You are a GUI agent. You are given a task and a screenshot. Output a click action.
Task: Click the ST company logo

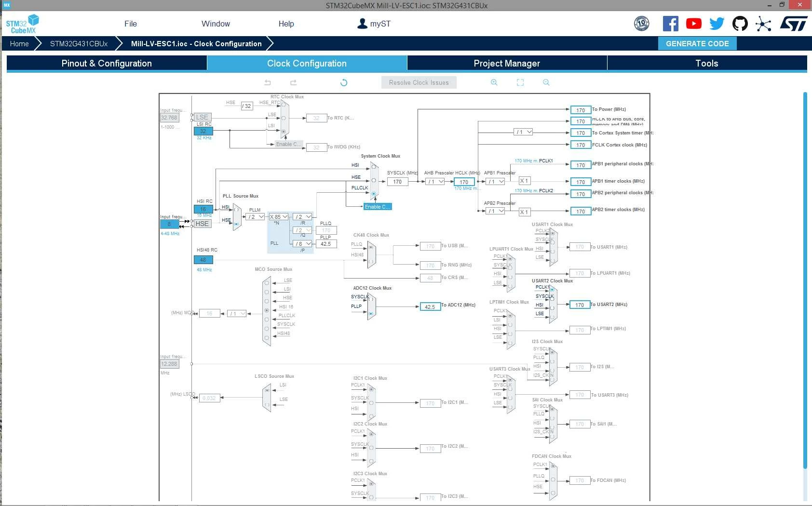click(x=794, y=24)
